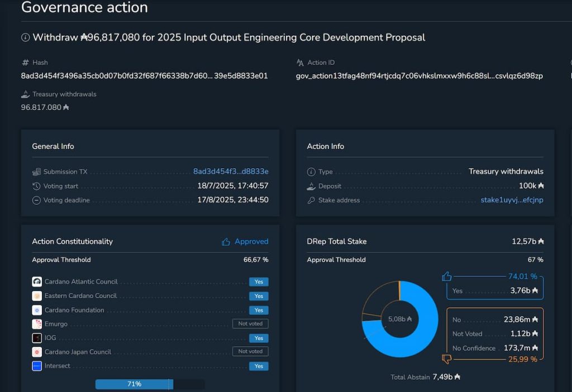
Task: Open the Submission TX link 8ad3d454f3...d8833e
Action: click(x=231, y=171)
